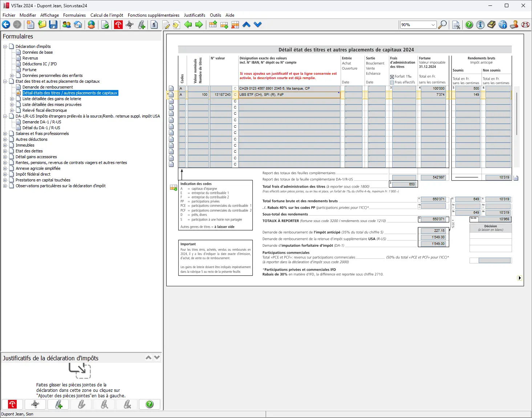Toggle the Forfait 1‰ checkbox

pos(392,77)
